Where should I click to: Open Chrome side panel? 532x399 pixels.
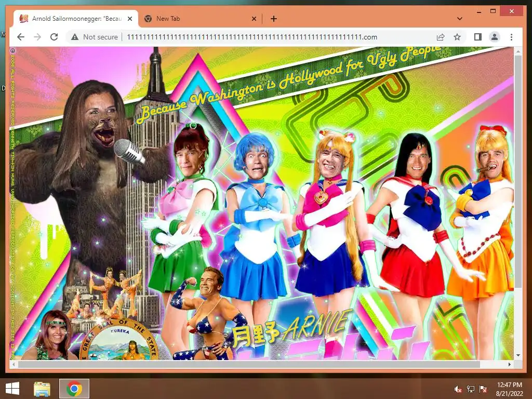pyautogui.click(x=478, y=37)
